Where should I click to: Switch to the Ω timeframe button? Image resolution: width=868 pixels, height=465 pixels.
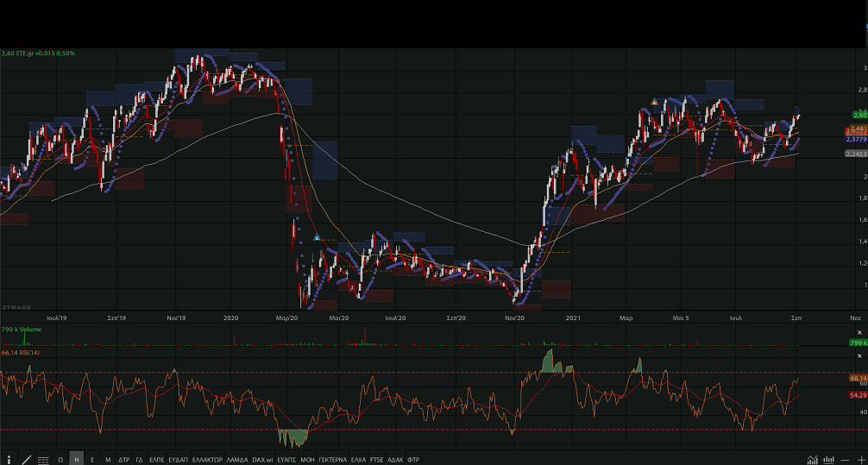pos(60,460)
